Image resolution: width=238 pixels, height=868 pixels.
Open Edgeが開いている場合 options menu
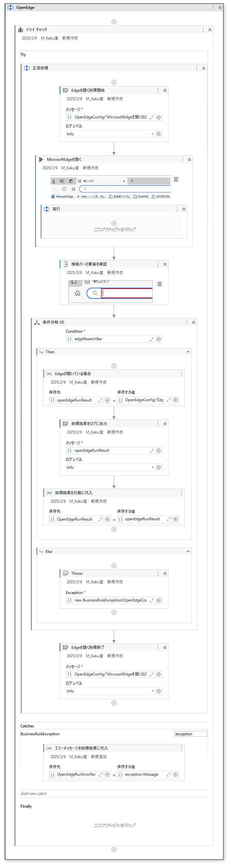pos(182,374)
